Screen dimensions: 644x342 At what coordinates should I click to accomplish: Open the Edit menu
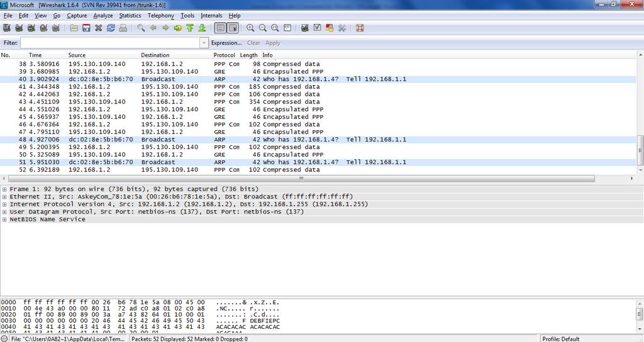pos(23,16)
